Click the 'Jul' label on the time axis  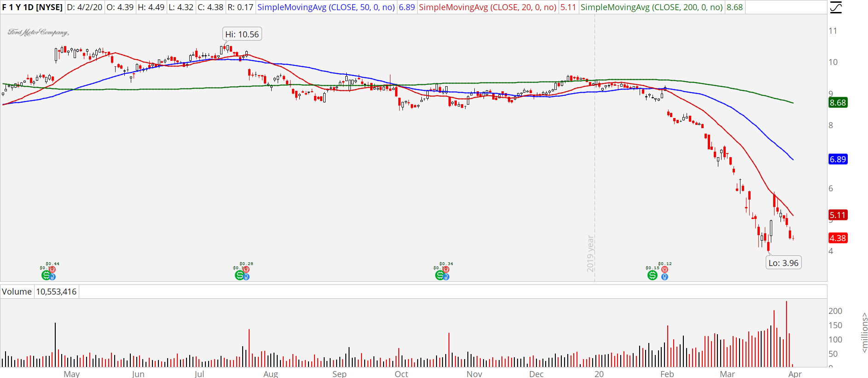click(199, 374)
